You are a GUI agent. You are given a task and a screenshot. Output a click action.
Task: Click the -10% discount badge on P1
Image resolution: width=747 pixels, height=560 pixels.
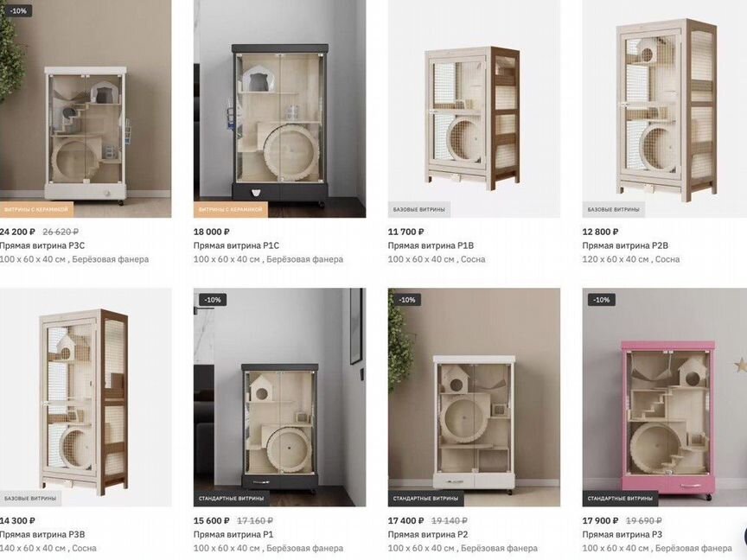coord(213,300)
